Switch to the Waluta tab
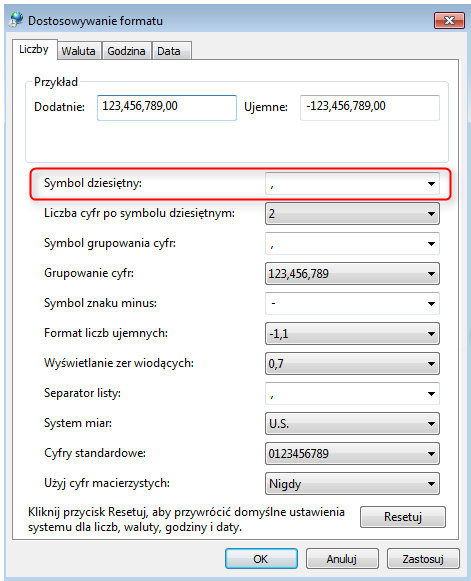Viewport: 471px width, 581px height. pos(79,51)
